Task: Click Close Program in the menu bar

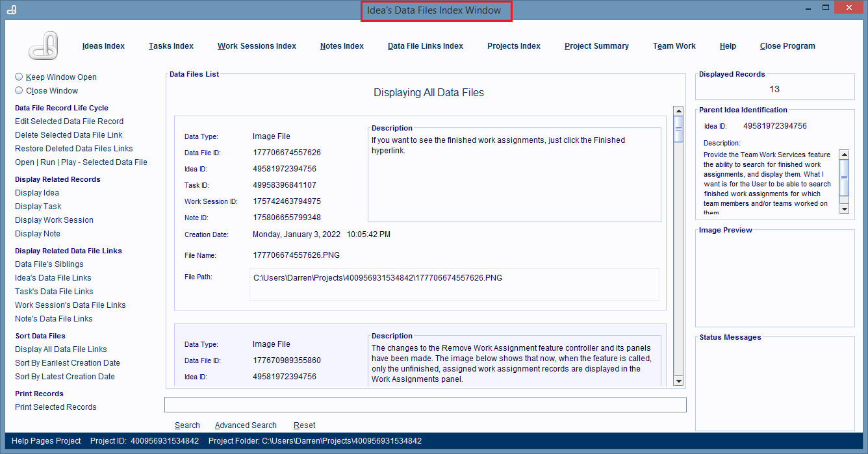Action: coord(787,46)
